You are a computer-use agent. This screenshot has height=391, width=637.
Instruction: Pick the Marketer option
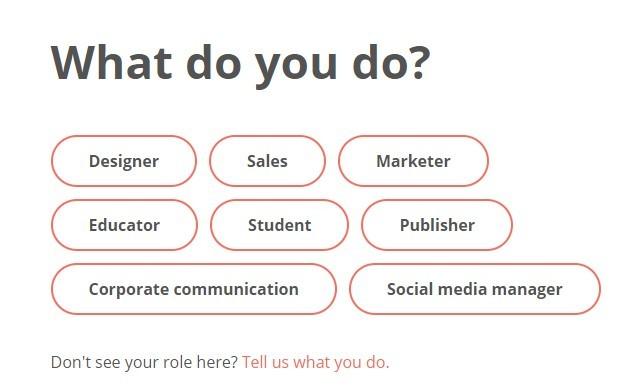[x=413, y=161]
